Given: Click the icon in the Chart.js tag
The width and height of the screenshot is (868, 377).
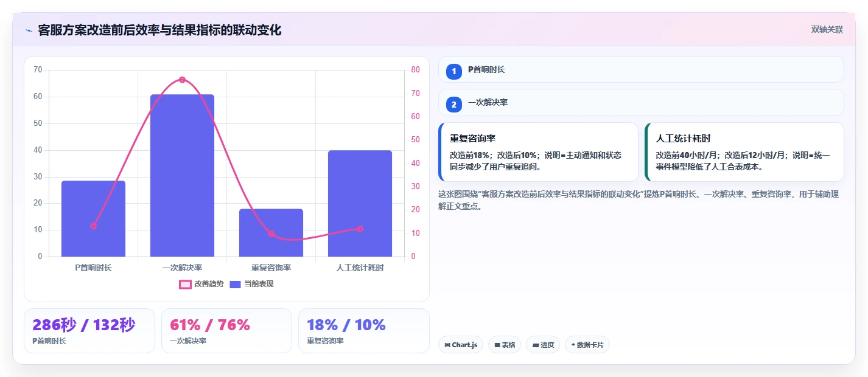Looking at the screenshot, I should click(x=447, y=345).
